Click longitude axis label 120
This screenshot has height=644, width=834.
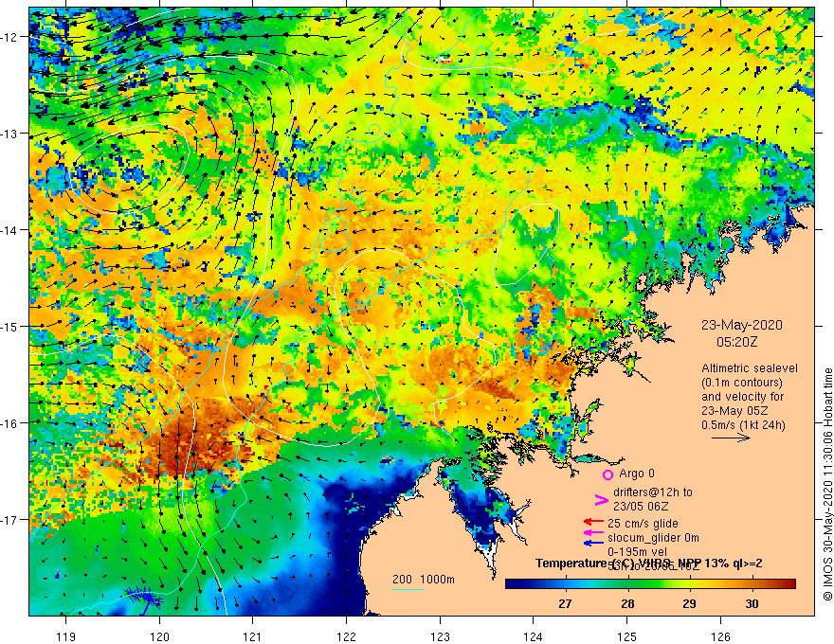tap(159, 636)
